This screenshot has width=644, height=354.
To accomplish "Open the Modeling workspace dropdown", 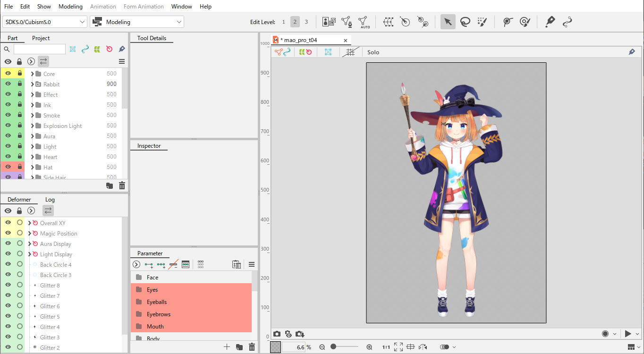I will pyautogui.click(x=137, y=22).
